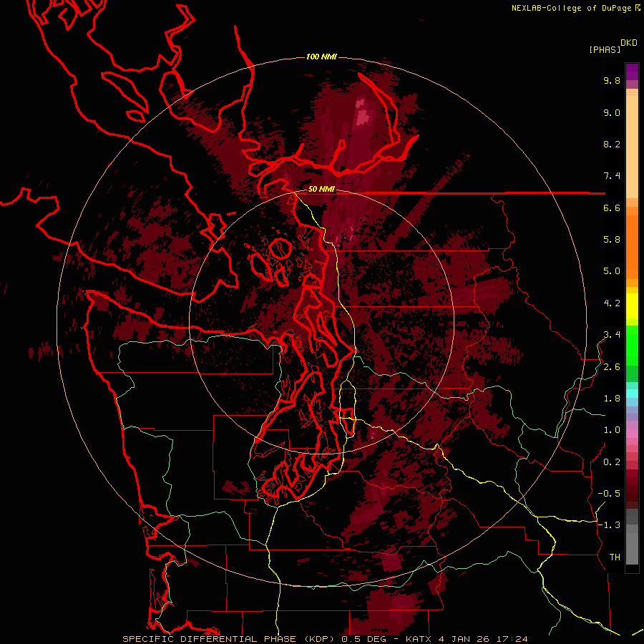The width and height of the screenshot is (644, 644).
Task: Click the -0.5 value on color scale
Action: click(609, 494)
